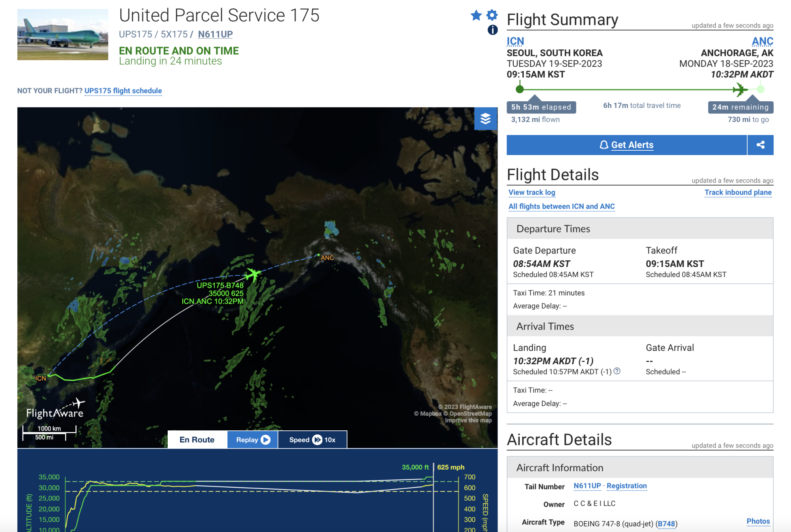Click the arrival dot on progress bar
The image size is (791, 532).
coord(761,89)
